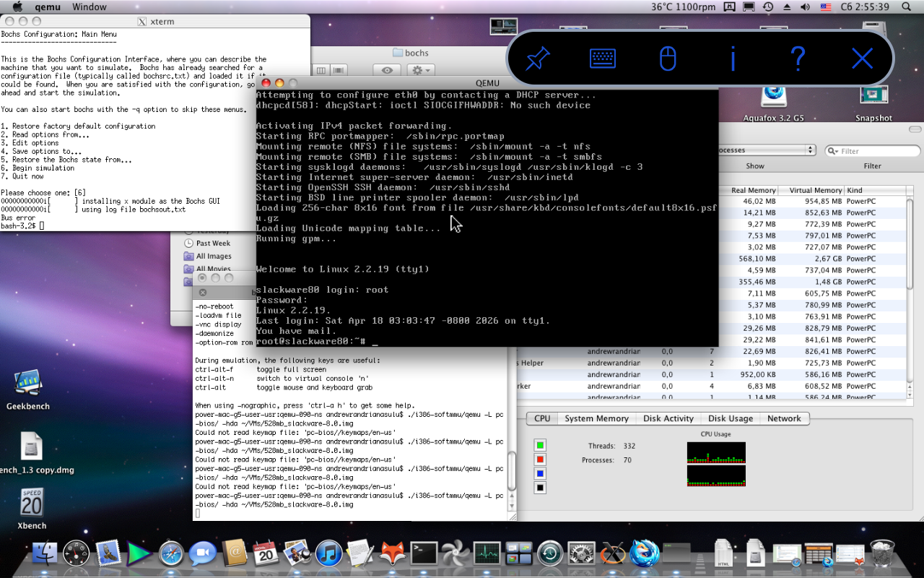924x578 pixels.
Task: Open the Apple menu
Action: (x=18, y=7)
